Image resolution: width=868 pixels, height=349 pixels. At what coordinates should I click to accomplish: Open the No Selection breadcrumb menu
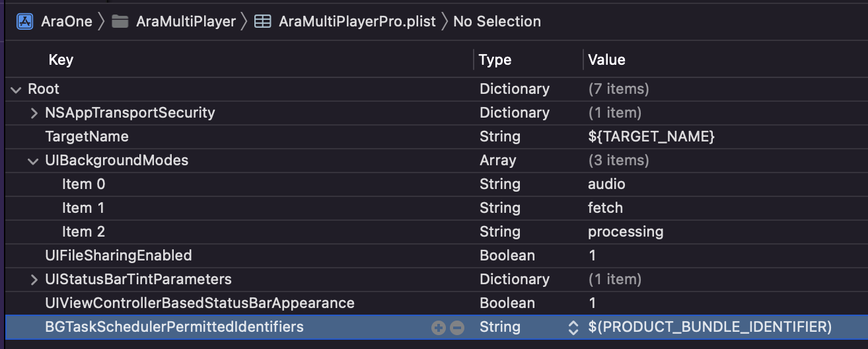pos(497,21)
